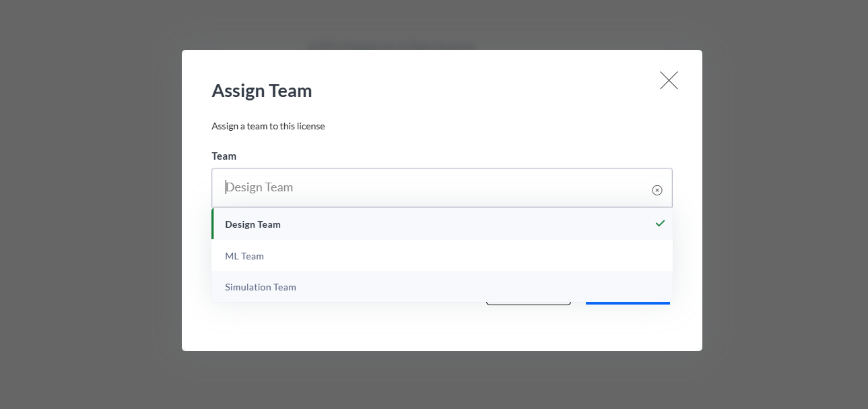Viewport: 868px width, 409px height.
Task: Select Design Team option
Action: [x=442, y=224]
